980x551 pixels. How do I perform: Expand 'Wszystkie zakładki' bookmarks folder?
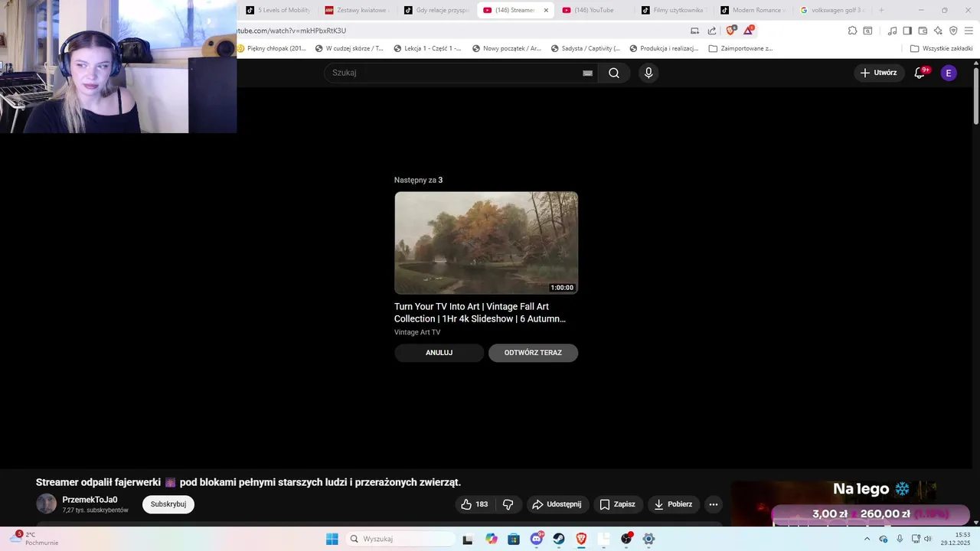[x=942, y=48]
